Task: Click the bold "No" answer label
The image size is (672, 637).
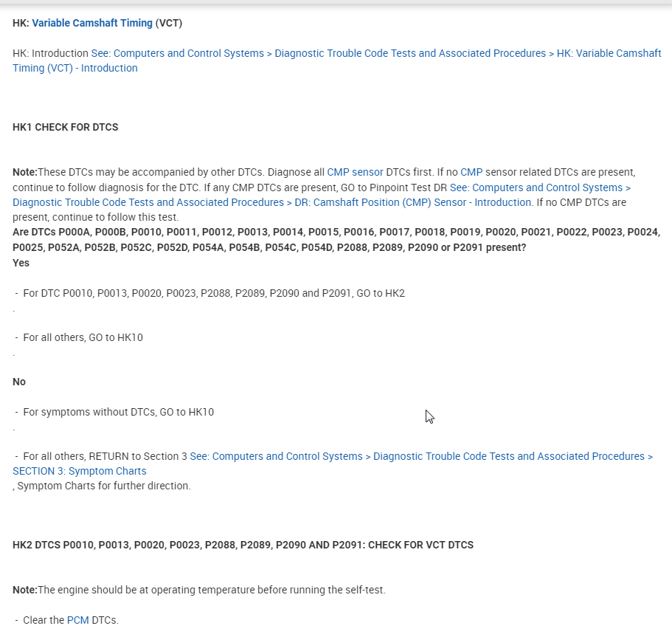Action: pos(19,382)
